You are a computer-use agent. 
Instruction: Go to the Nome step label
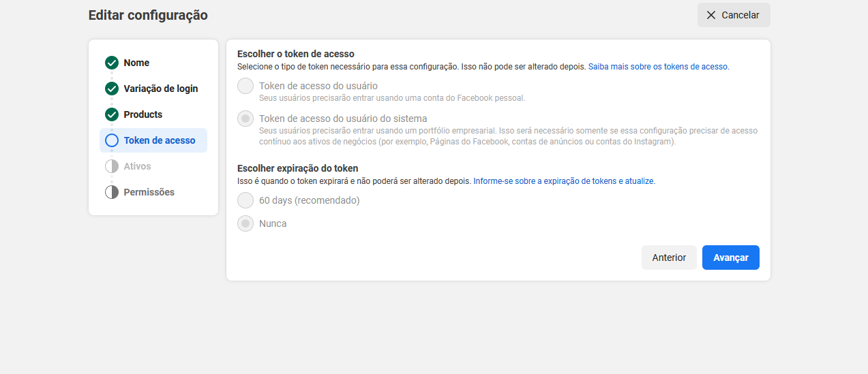tap(136, 63)
